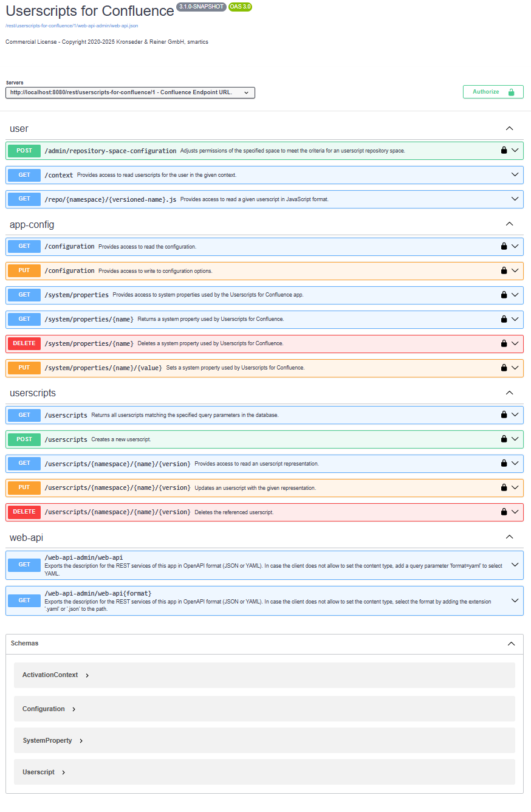The image size is (531, 812).
Task: Open the web-api.json link
Action: [72, 26]
